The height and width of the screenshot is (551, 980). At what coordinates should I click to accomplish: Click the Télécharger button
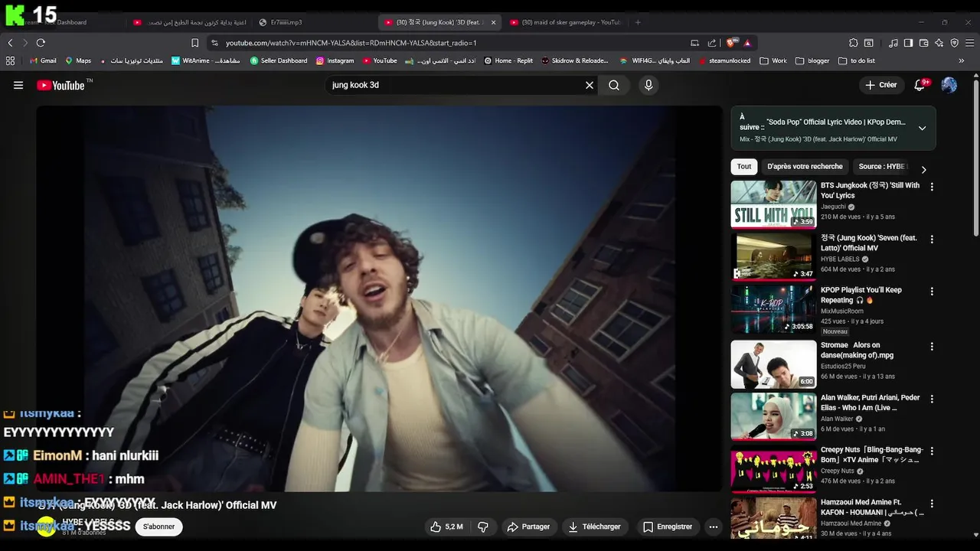coord(595,527)
